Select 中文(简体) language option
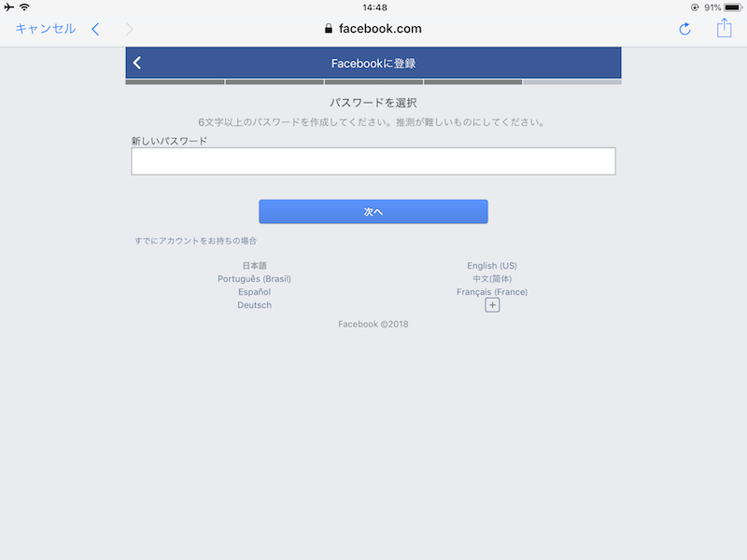747x560 pixels. 492,278
